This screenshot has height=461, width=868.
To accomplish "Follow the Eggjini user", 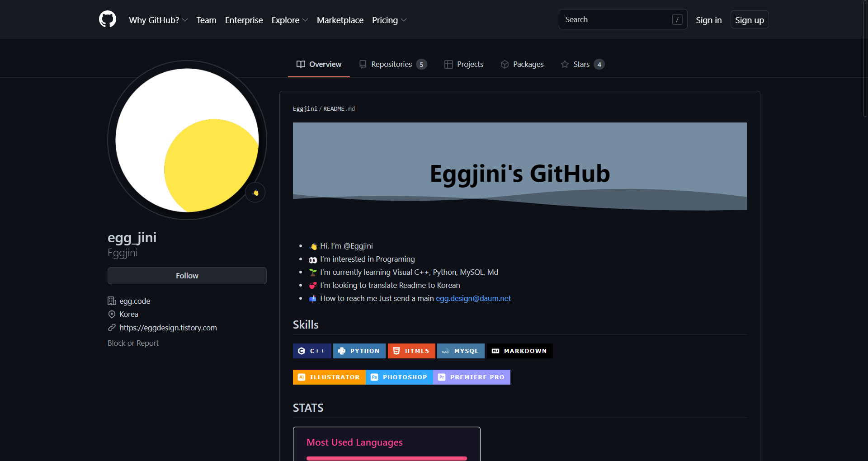I will 187,276.
